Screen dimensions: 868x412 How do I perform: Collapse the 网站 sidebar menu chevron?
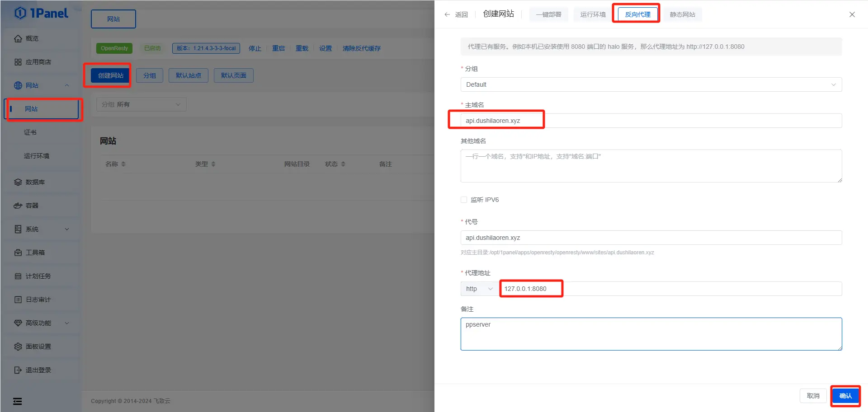(x=67, y=85)
